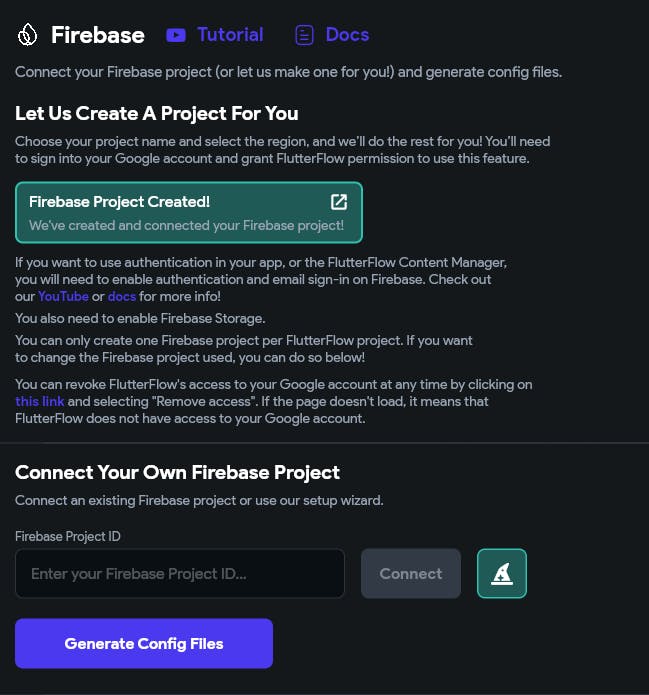Launch the Firebase setup wizard icon button

click(x=502, y=573)
